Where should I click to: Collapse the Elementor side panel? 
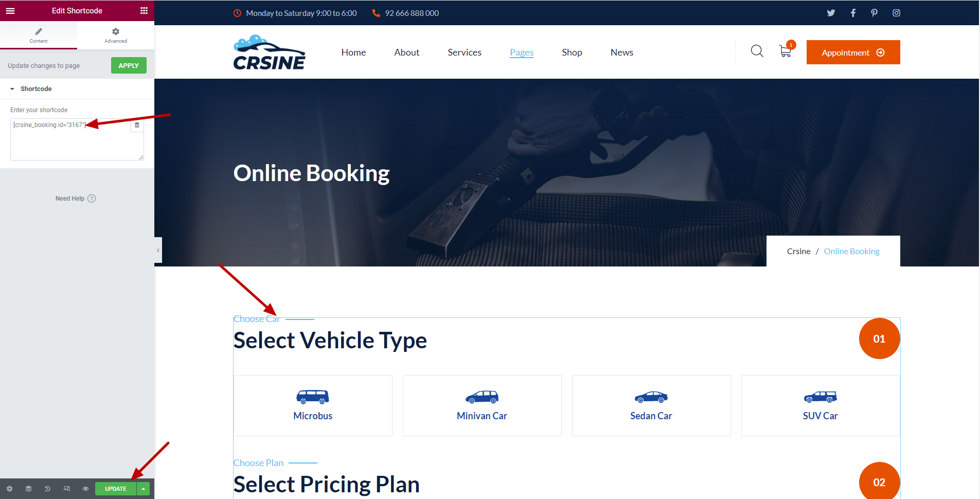[x=158, y=250]
